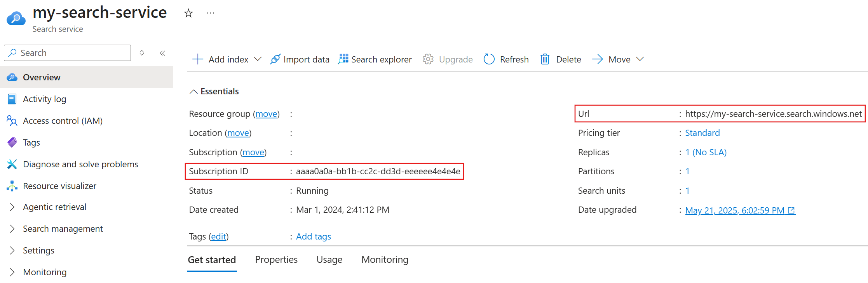Collapse the sidebar with double-chevron icon
868x283 pixels.
(162, 53)
